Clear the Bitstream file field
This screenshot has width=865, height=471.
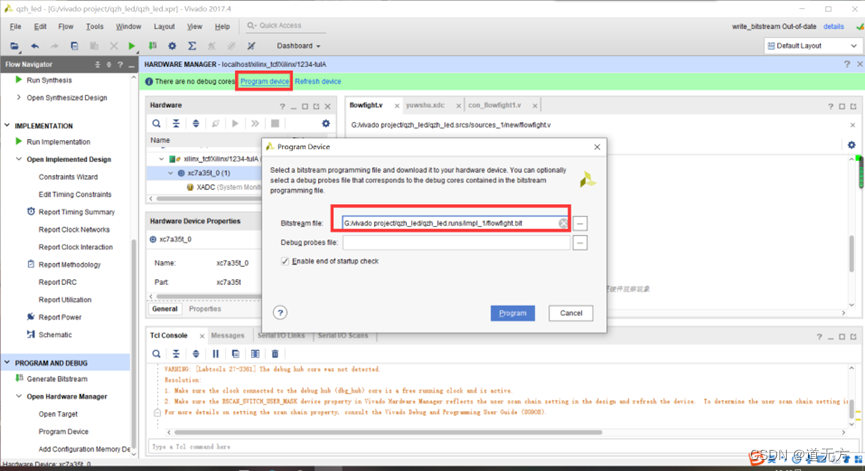(x=563, y=223)
